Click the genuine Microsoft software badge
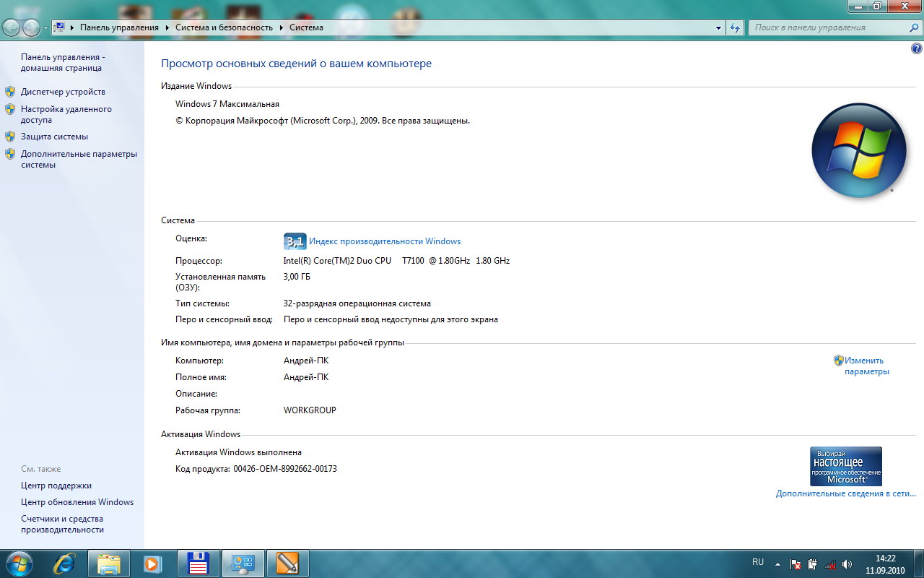Image resolution: width=924 pixels, height=578 pixels. coord(846,466)
